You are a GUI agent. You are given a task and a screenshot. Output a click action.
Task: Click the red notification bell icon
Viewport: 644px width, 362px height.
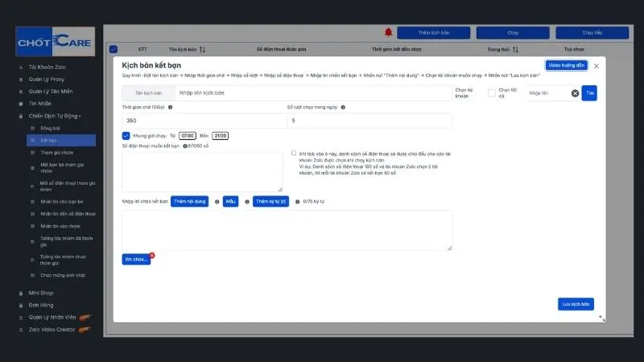(x=388, y=32)
